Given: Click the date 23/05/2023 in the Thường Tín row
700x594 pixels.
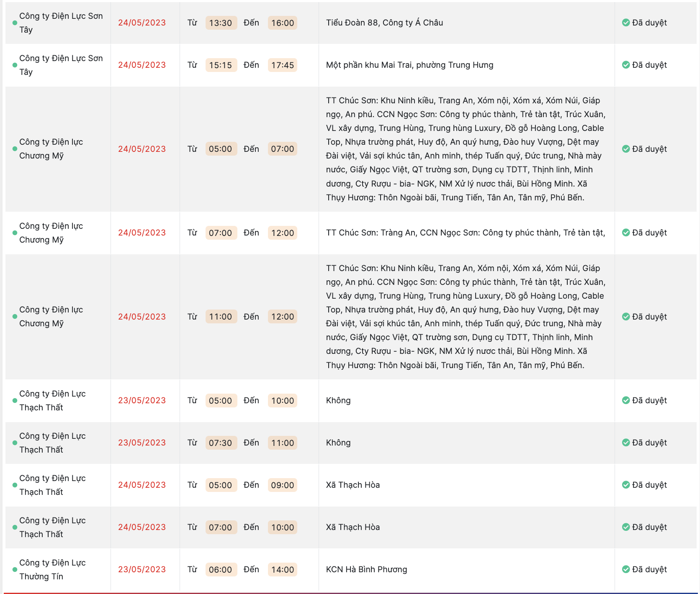Looking at the screenshot, I should coord(142,569).
